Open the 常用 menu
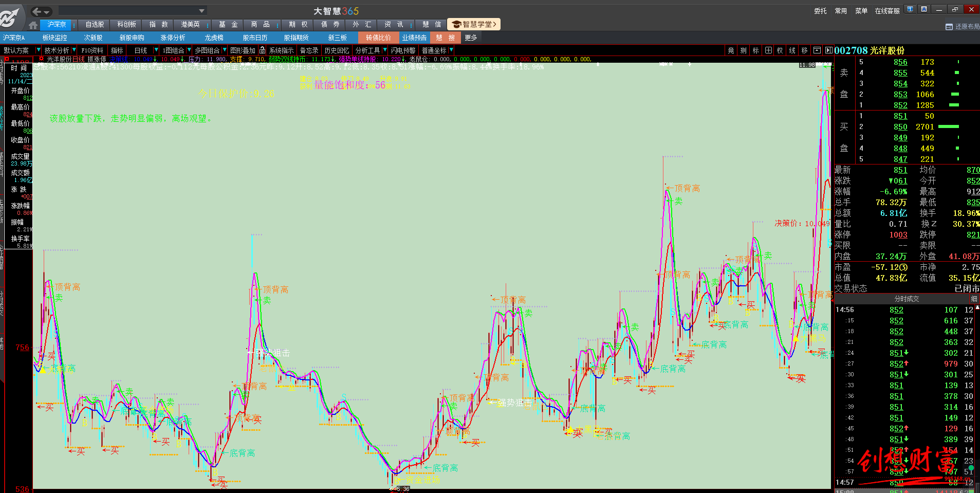Screen dimensions: 980x493 pyautogui.click(x=841, y=11)
